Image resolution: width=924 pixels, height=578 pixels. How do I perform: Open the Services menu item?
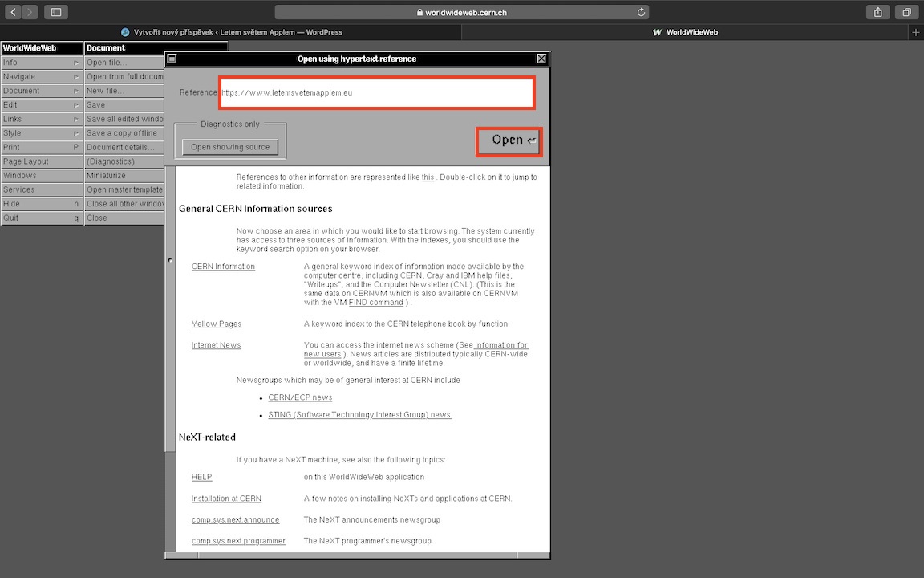[41, 190]
